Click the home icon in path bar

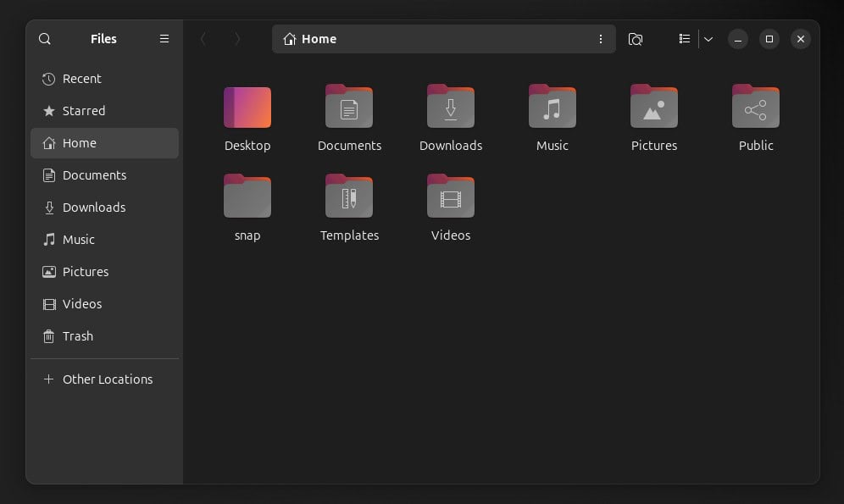point(290,39)
